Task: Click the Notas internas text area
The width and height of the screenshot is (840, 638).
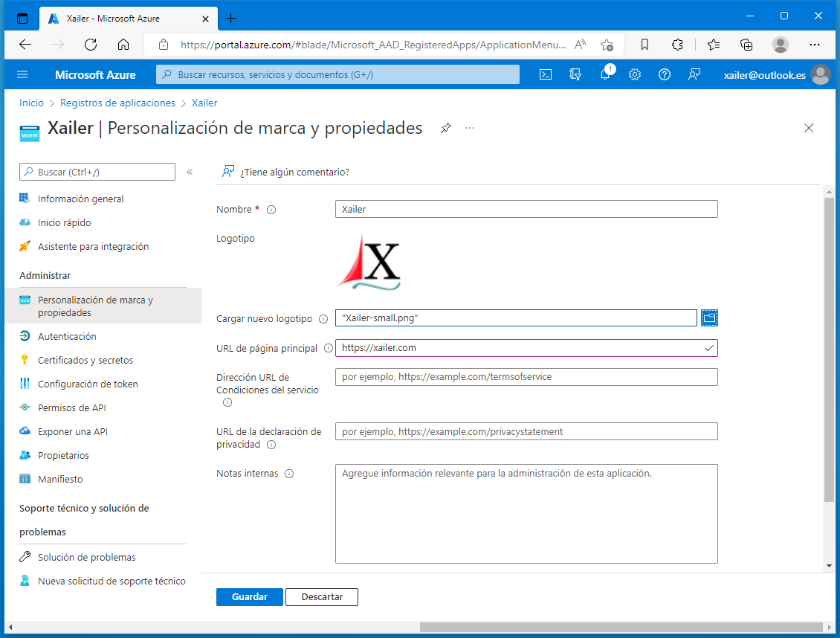Action: [526, 514]
